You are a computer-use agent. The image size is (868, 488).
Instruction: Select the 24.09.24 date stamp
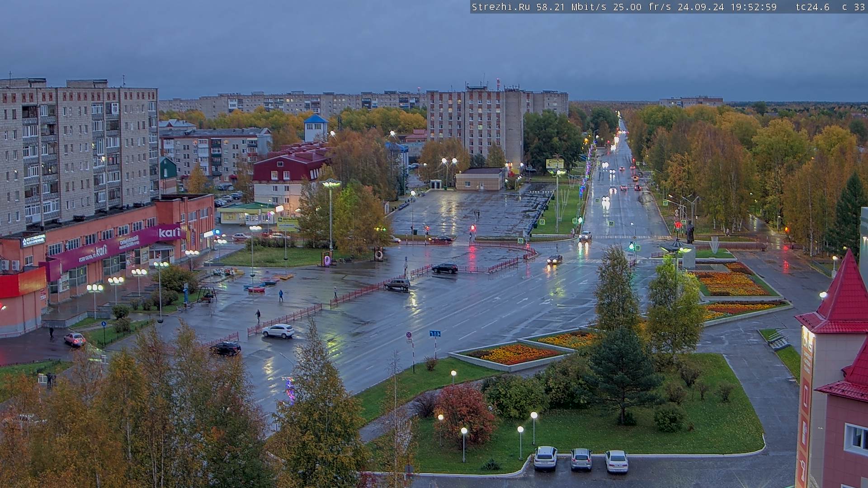(701, 7)
